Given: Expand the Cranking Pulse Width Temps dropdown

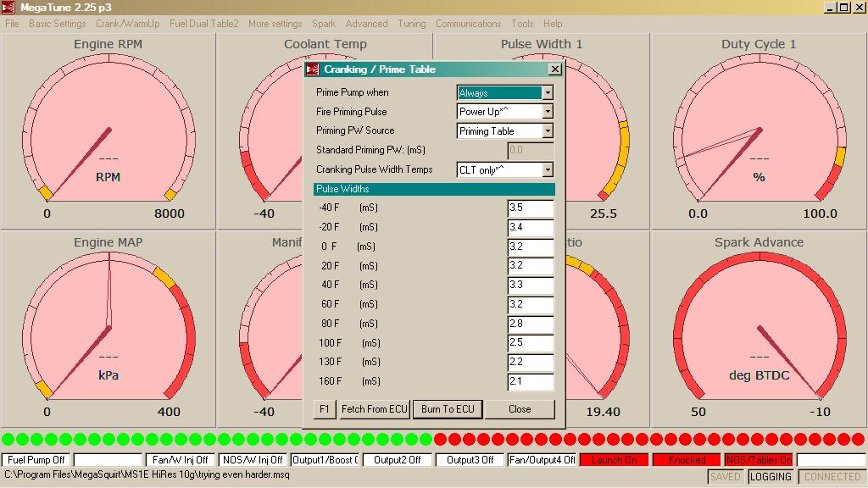Looking at the screenshot, I should pyautogui.click(x=548, y=169).
